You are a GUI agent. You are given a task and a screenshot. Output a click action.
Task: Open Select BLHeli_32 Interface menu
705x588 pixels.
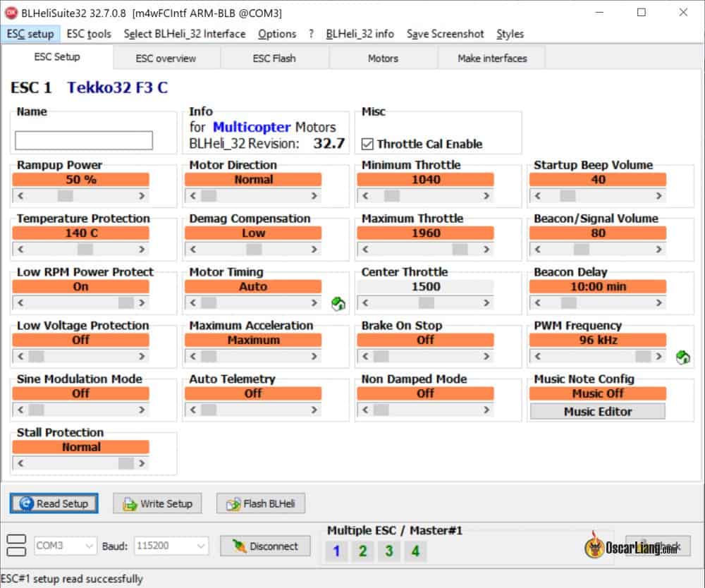[185, 34]
